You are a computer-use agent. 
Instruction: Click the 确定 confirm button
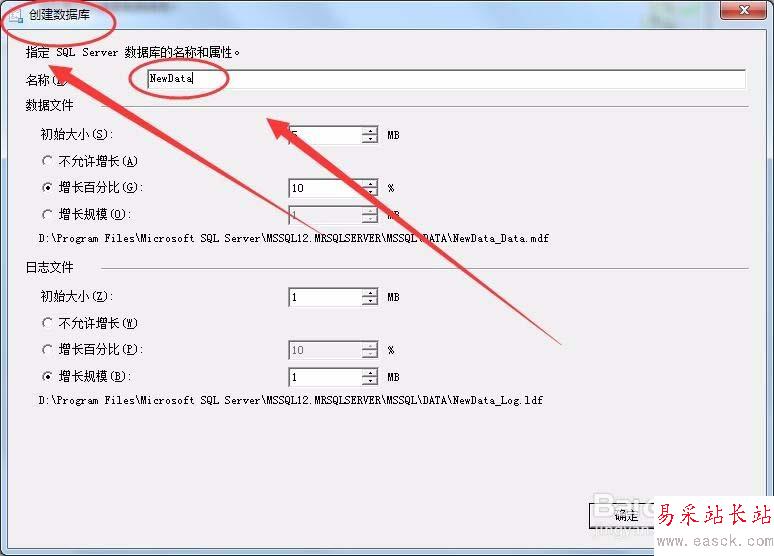pyautogui.click(x=623, y=516)
